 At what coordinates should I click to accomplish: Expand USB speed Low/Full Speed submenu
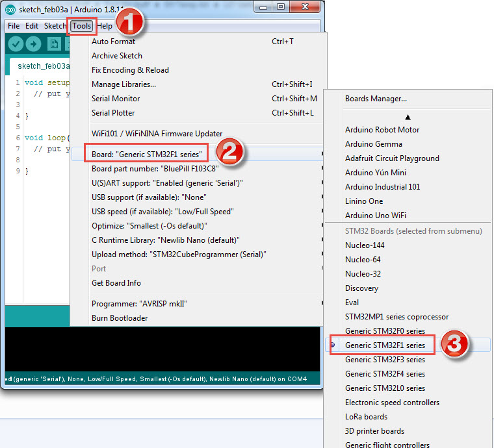pyautogui.click(x=198, y=212)
